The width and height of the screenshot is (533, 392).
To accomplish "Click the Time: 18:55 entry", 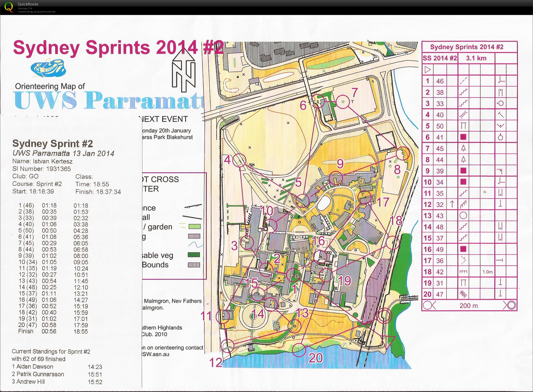I will point(92,184).
